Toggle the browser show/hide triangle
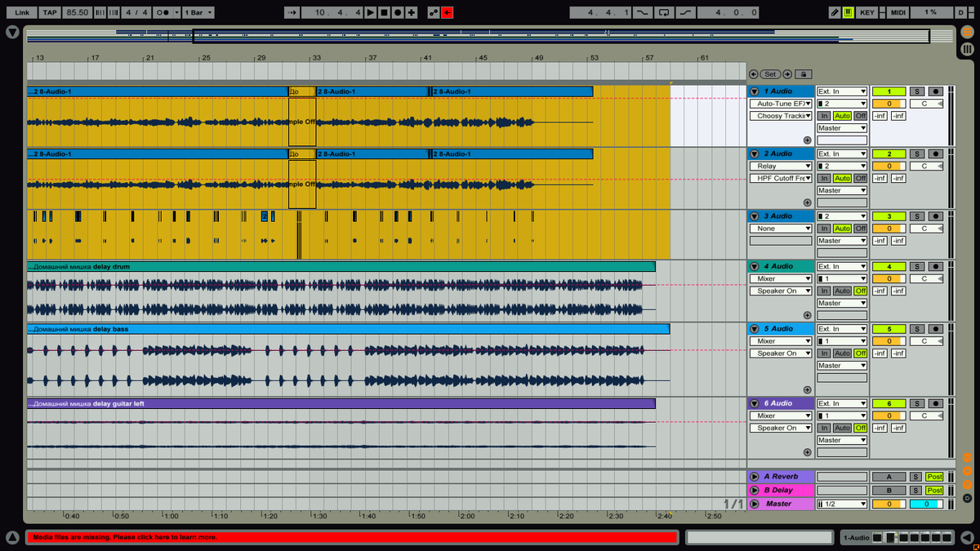This screenshot has width=980, height=551. [12, 32]
